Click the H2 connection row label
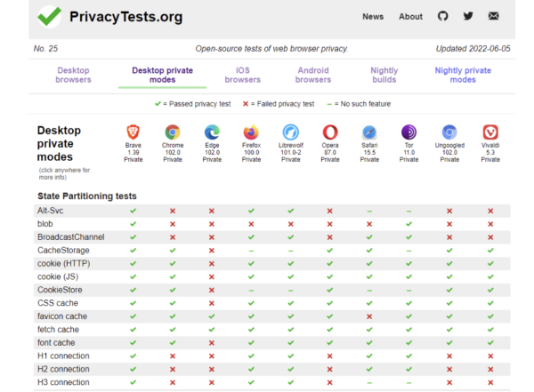Screen dimensions: 534x392 [x=63, y=369]
